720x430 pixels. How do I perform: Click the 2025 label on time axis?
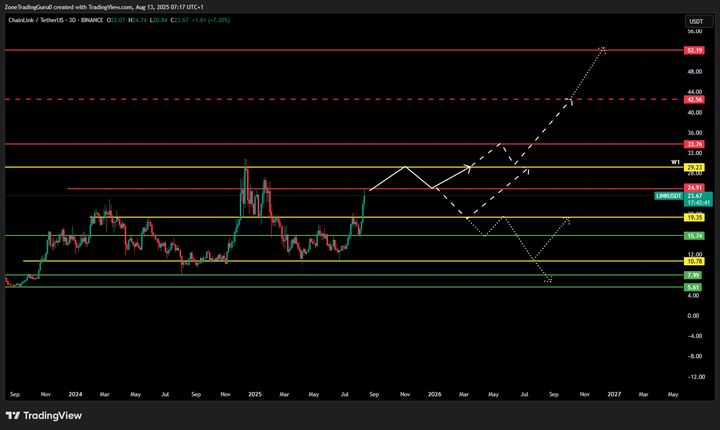[x=254, y=395]
